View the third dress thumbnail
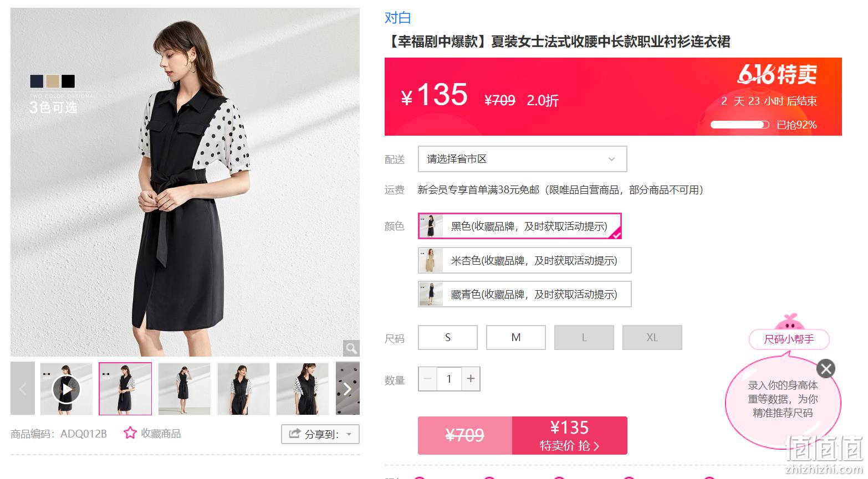The height and width of the screenshot is (479, 868). coord(185,389)
